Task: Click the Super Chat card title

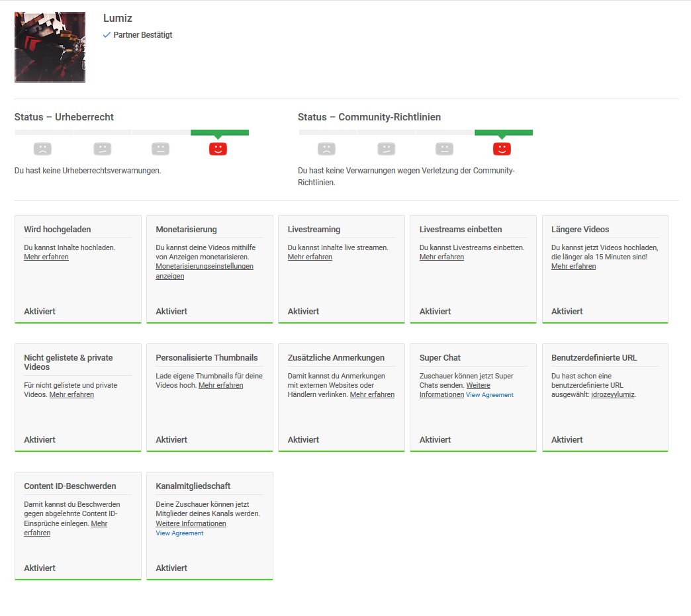Action: coord(439,358)
